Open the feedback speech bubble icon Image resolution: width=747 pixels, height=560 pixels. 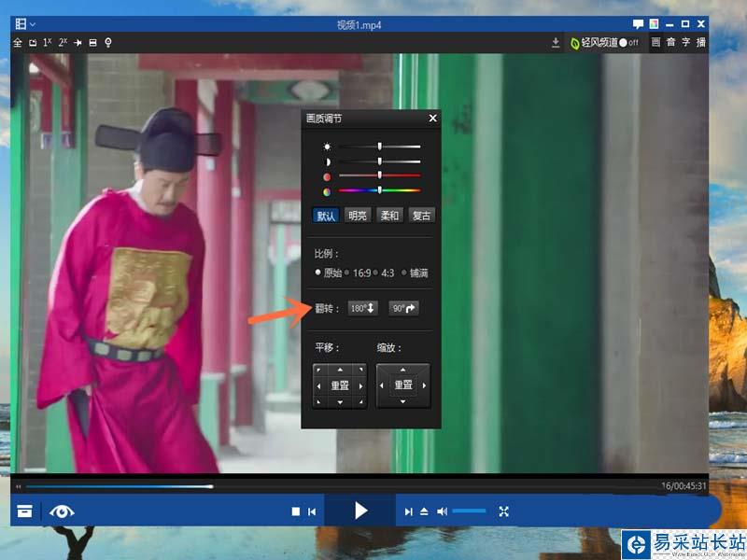point(638,24)
